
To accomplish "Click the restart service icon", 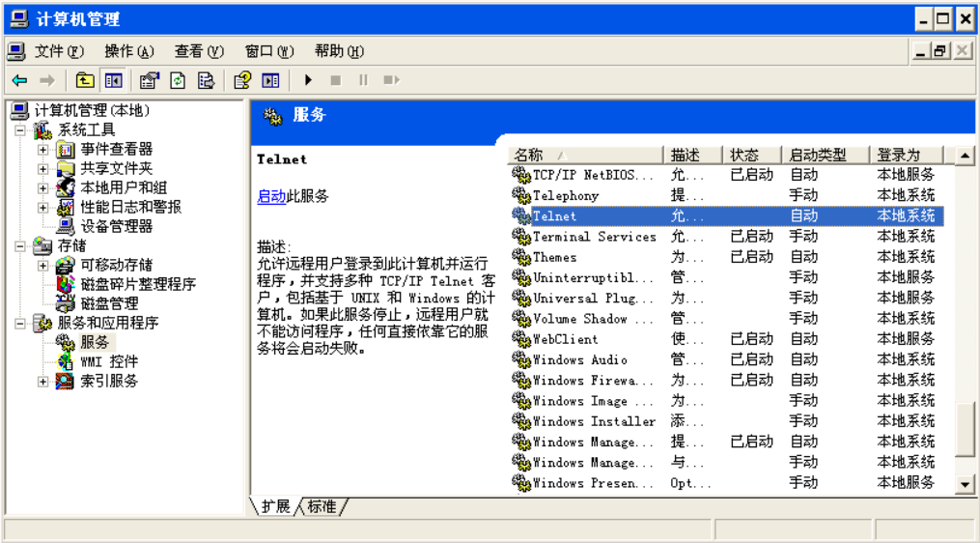I will pos(391,80).
